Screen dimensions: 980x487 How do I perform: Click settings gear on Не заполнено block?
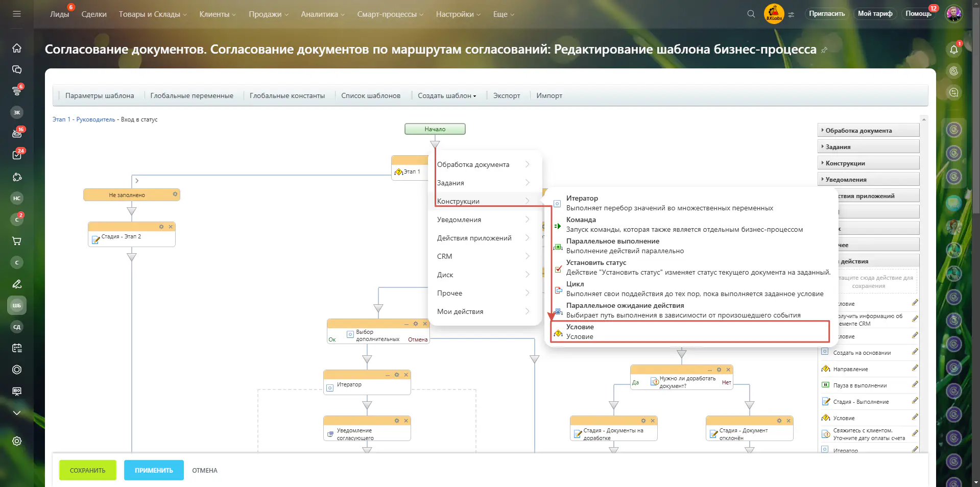click(175, 194)
